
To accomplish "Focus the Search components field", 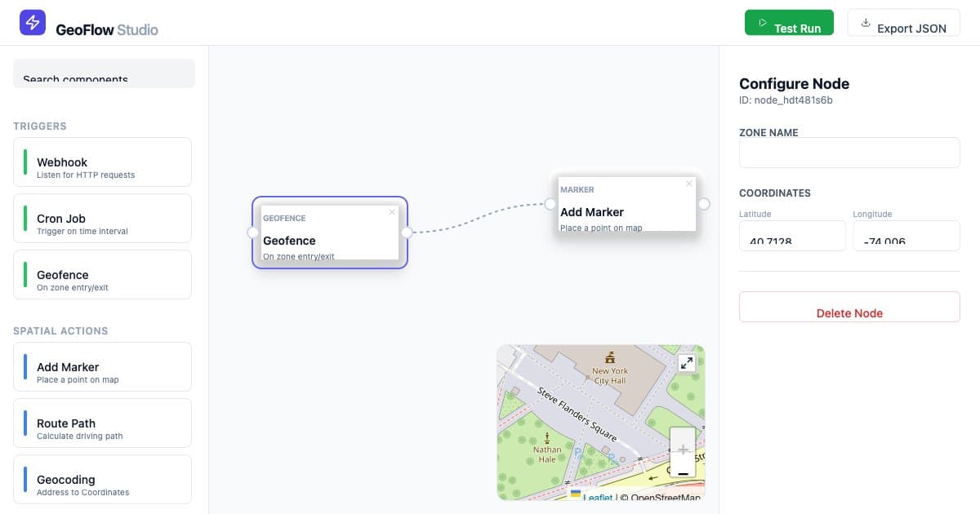I will 105,73.
